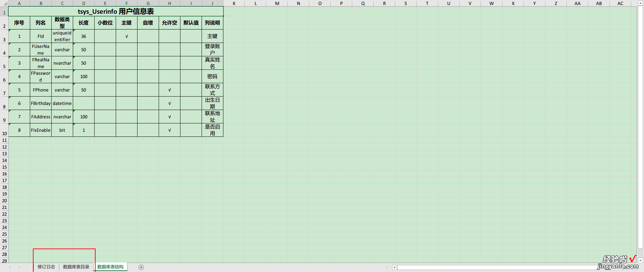The image size is (644, 272).
Task: Select the 长度 header cell
Action: tap(84, 23)
